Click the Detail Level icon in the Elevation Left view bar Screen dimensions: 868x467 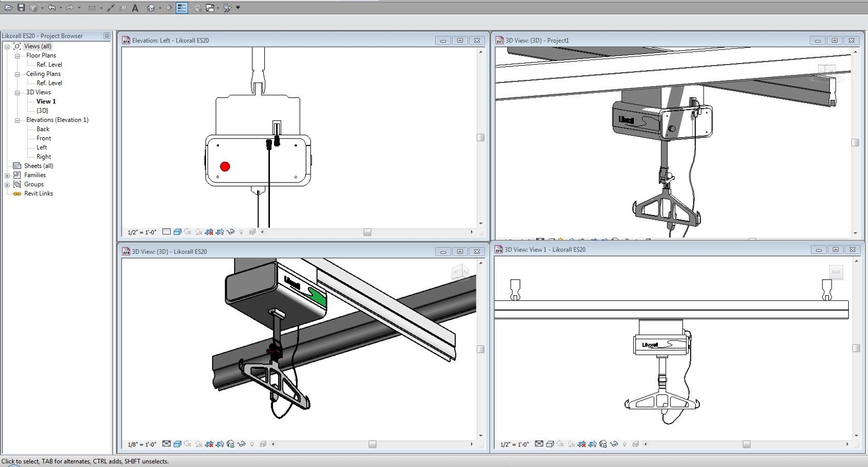coord(166,232)
